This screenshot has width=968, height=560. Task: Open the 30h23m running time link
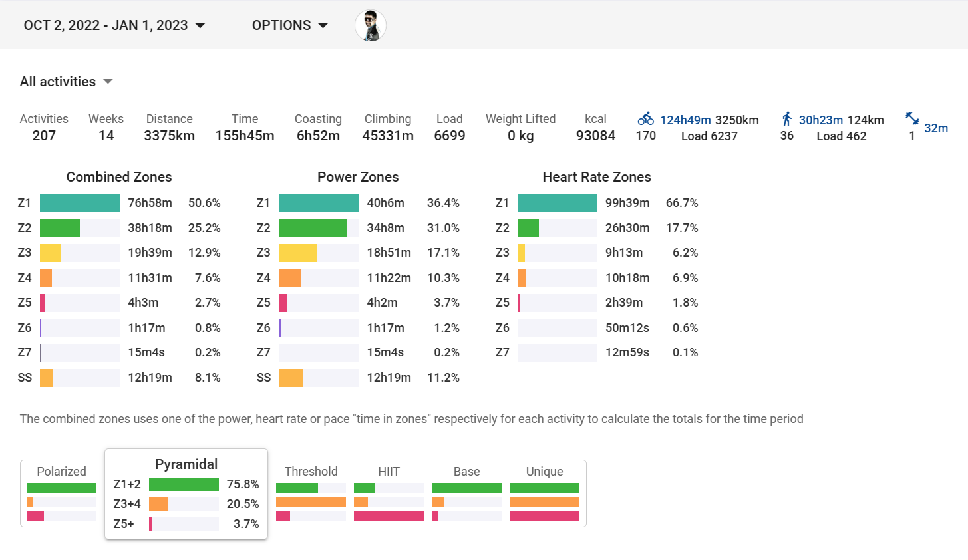tap(820, 120)
